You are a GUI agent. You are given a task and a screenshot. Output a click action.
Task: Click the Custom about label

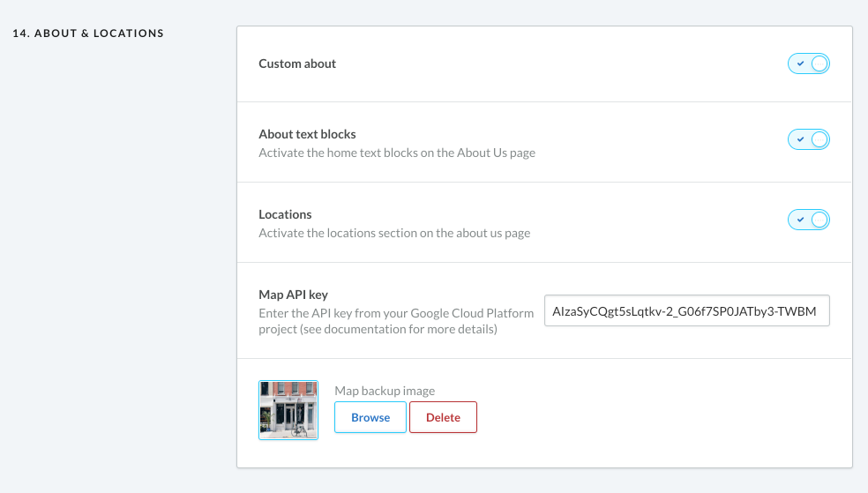297,63
